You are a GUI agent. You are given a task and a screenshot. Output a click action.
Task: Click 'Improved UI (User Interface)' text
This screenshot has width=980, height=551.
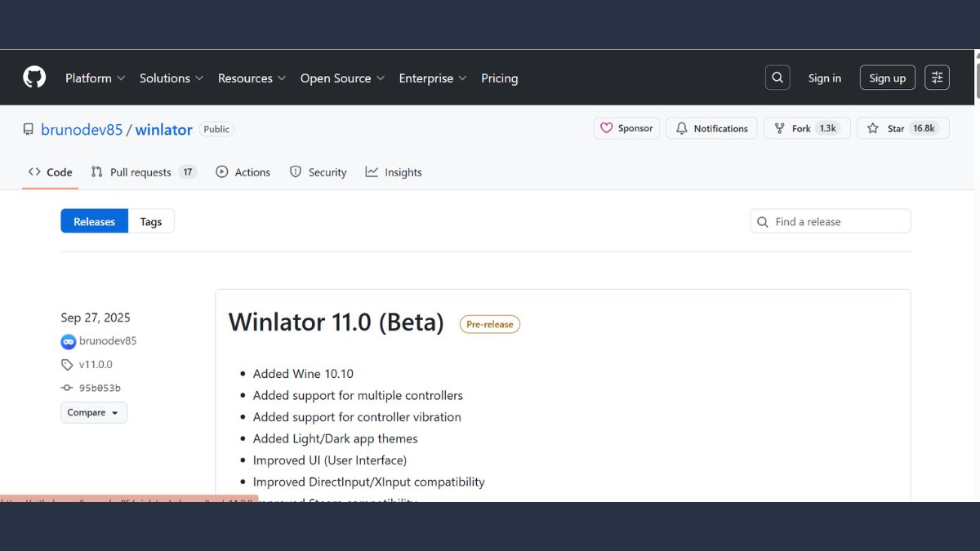(330, 460)
